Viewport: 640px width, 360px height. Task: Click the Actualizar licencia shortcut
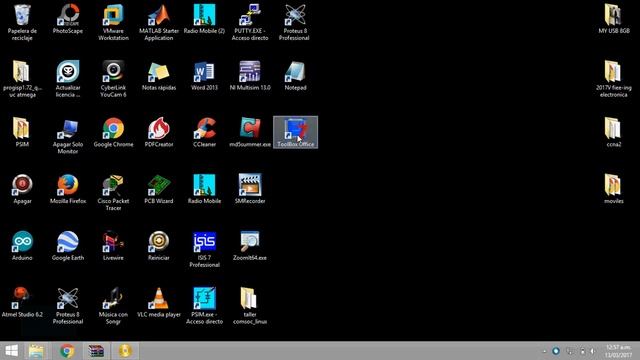68,79
